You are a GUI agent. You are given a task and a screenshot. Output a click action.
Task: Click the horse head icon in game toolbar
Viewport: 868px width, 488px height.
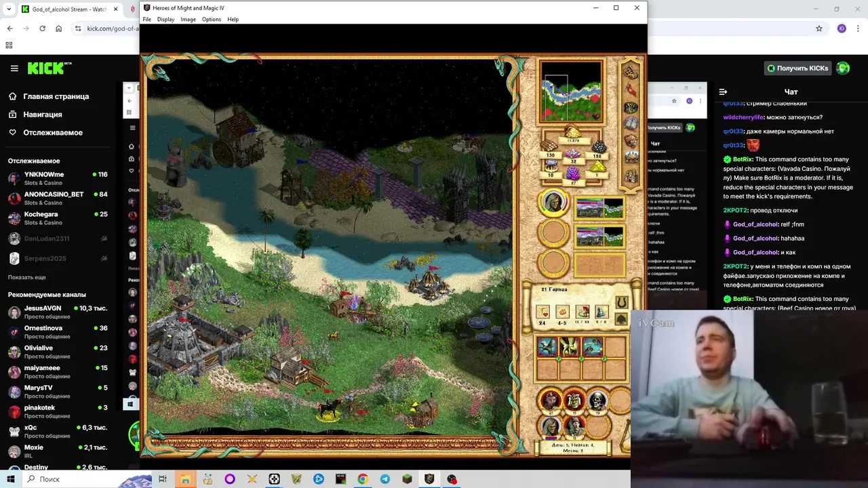click(x=631, y=140)
